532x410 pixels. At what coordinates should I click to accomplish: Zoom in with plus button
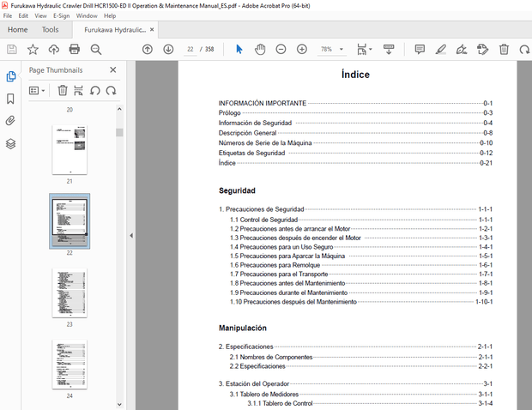point(302,50)
